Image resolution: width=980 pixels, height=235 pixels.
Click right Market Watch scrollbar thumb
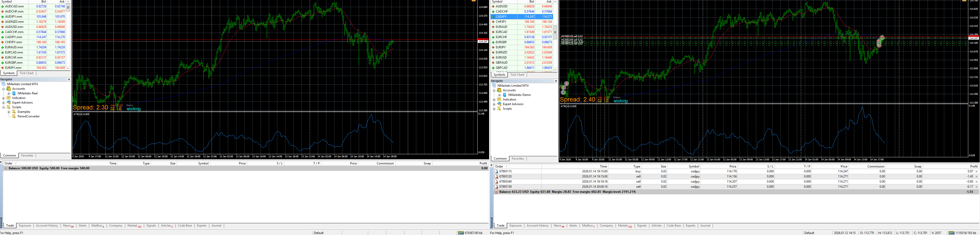[555, 32]
